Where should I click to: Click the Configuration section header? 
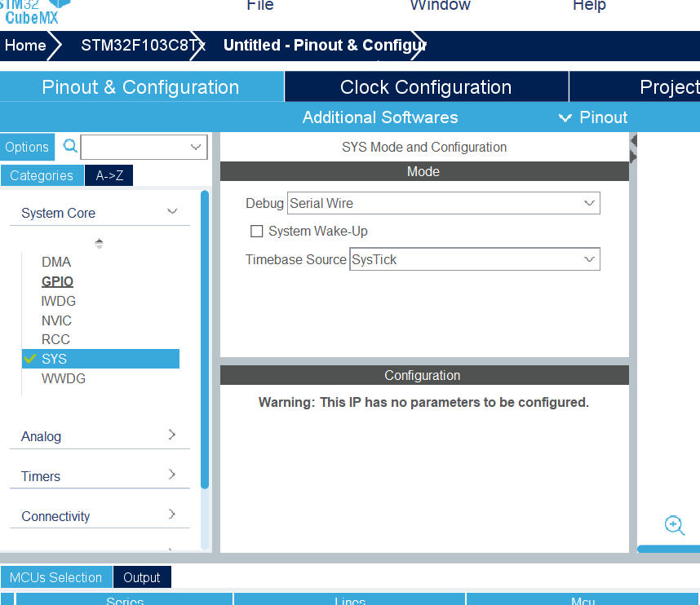tap(424, 375)
